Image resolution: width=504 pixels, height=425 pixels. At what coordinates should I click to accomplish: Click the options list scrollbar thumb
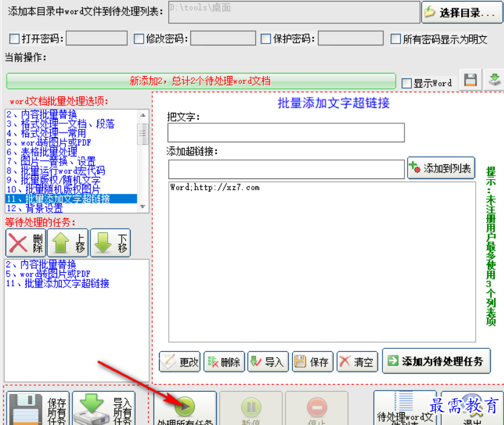[142, 134]
